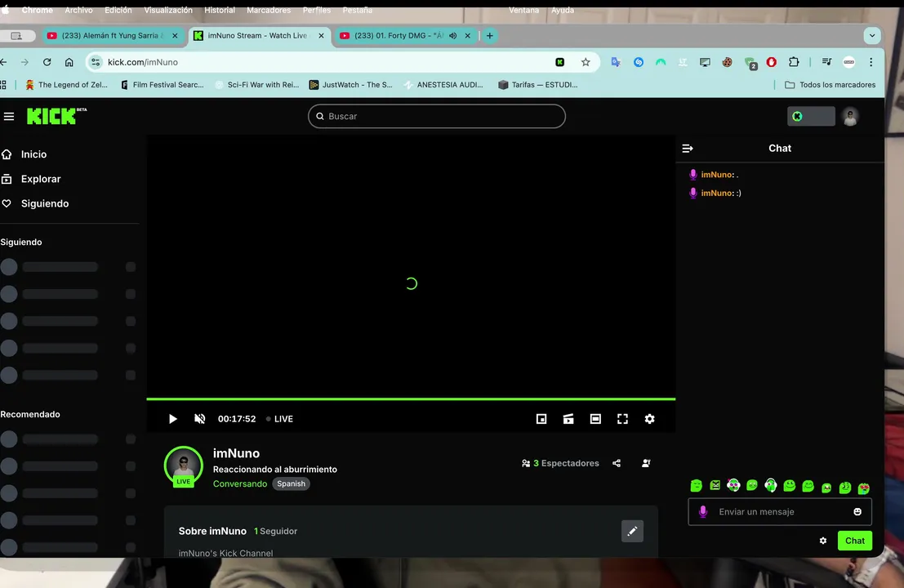
Task: Toggle theater mode icon
Action: pyautogui.click(x=595, y=419)
